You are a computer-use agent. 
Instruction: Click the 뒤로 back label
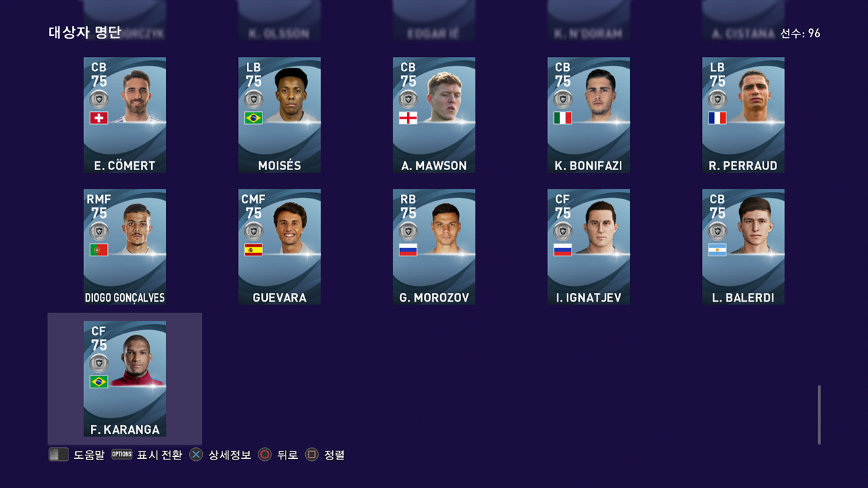coord(288,455)
